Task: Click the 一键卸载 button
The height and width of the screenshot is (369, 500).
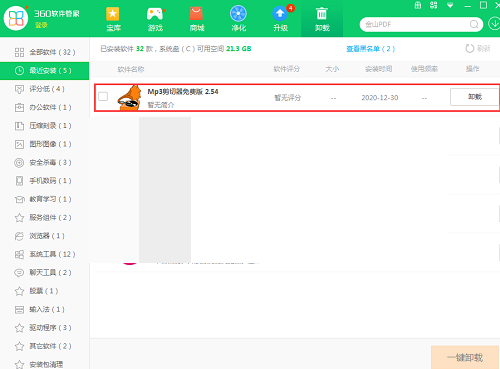Action: [465, 357]
